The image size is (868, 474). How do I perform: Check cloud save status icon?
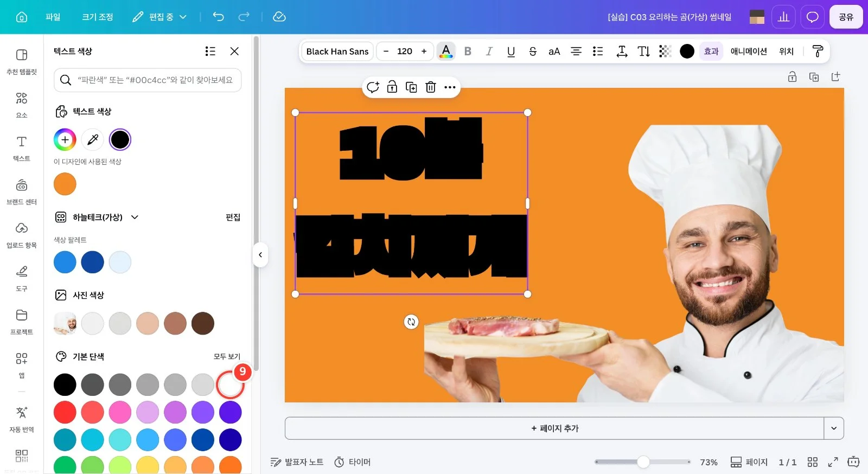[x=279, y=17]
